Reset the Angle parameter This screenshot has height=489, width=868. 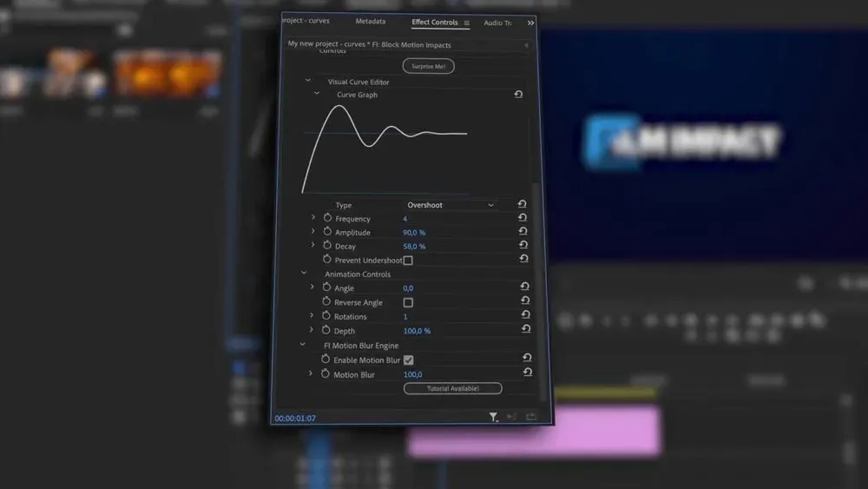524,287
